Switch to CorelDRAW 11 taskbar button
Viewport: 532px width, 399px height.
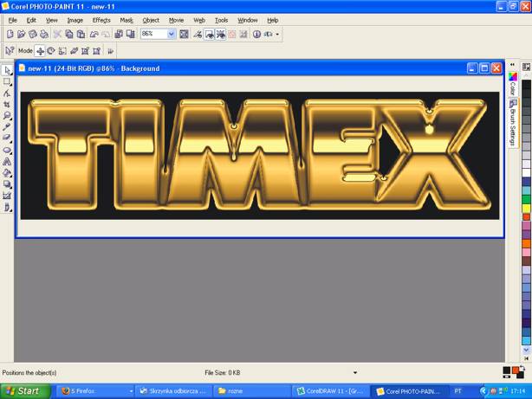pyautogui.click(x=330, y=391)
